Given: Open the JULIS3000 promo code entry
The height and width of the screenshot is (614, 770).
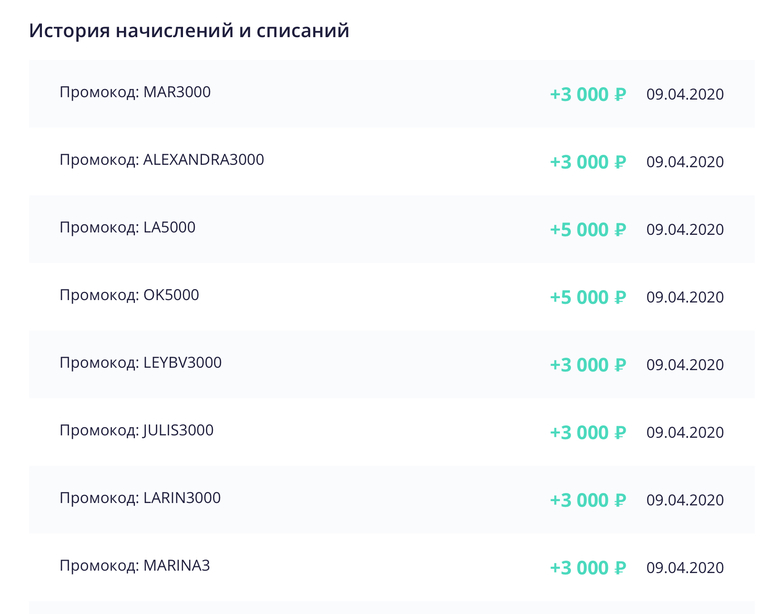Looking at the screenshot, I should 136,431.
